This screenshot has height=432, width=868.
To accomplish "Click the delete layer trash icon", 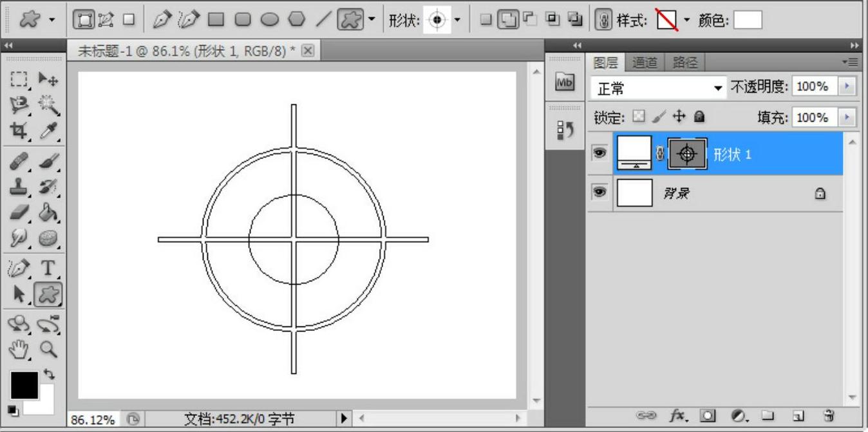I will tap(829, 415).
